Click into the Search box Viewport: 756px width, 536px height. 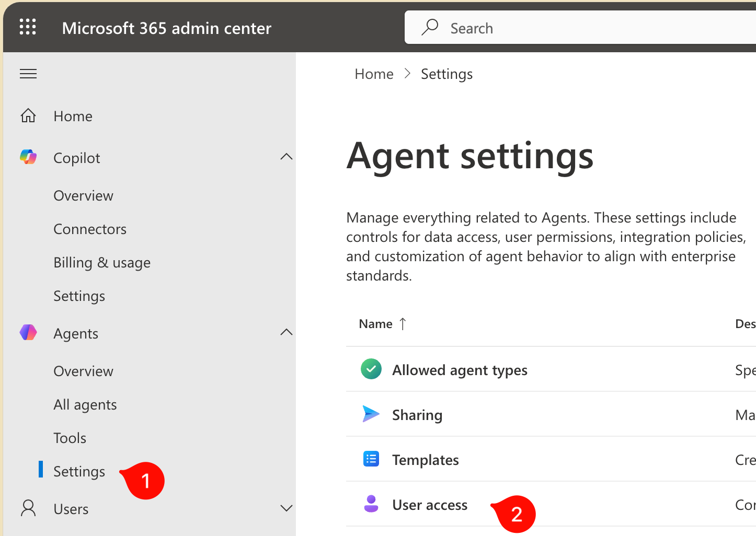coord(575,28)
